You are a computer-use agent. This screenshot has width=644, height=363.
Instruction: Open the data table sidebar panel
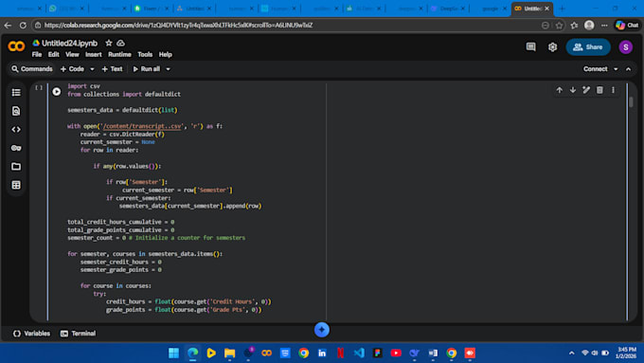coord(16,185)
